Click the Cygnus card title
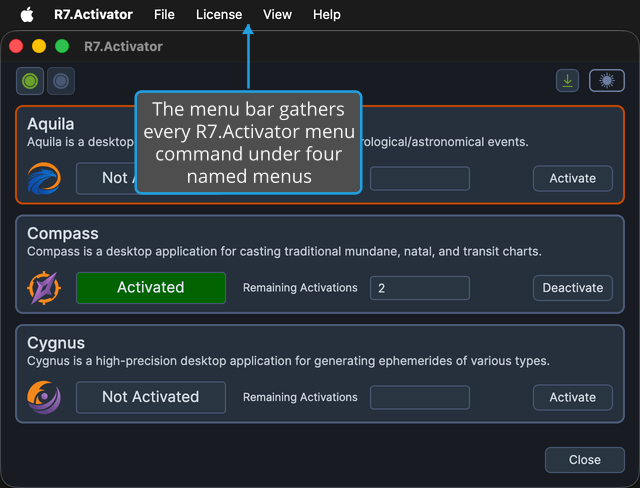 56,343
